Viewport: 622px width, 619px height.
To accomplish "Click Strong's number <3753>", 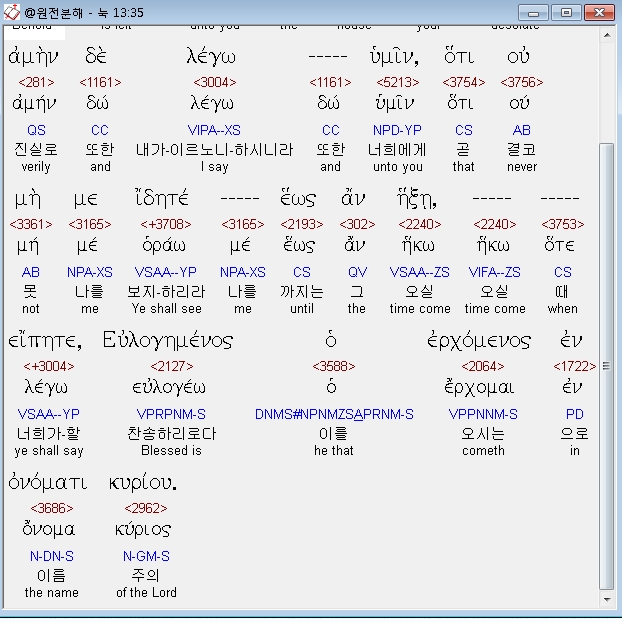I will [562, 224].
